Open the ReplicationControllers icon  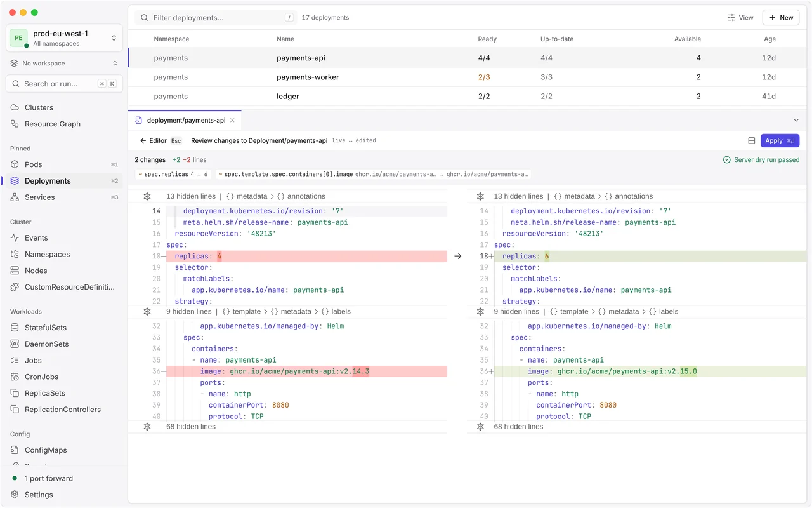point(15,410)
